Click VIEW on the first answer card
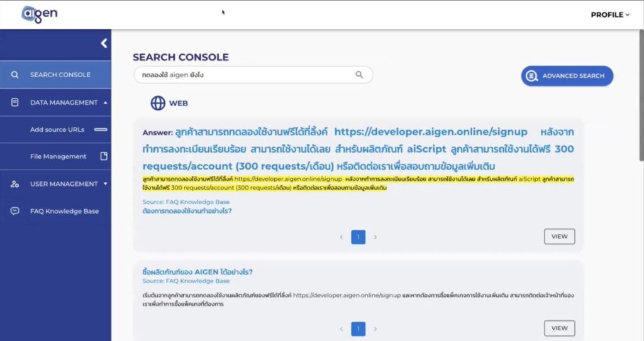 pyautogui.click(x=559, y=236)
